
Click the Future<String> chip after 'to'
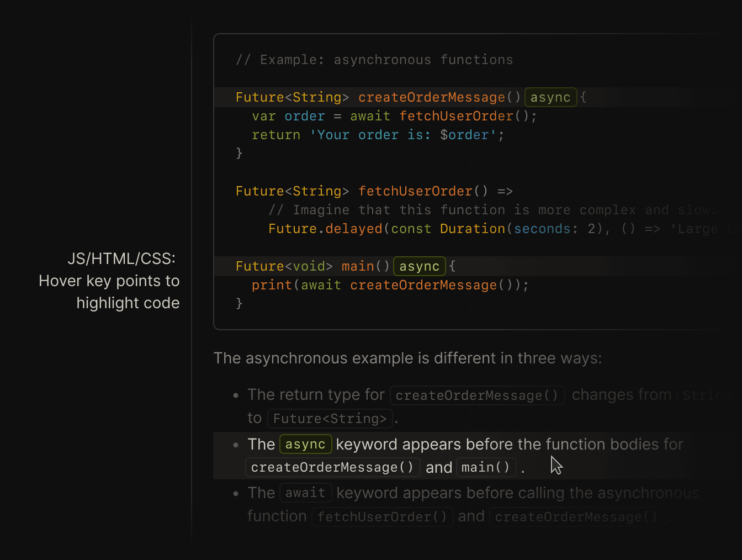click(x=330, y=418)
